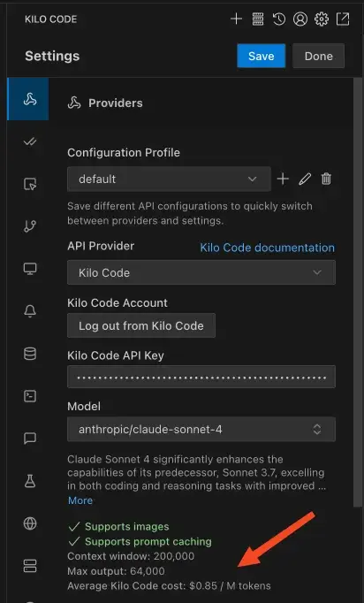364x603 pixels.
Task: Expand the API Provider dropdown
Action: tap(201, 272)
